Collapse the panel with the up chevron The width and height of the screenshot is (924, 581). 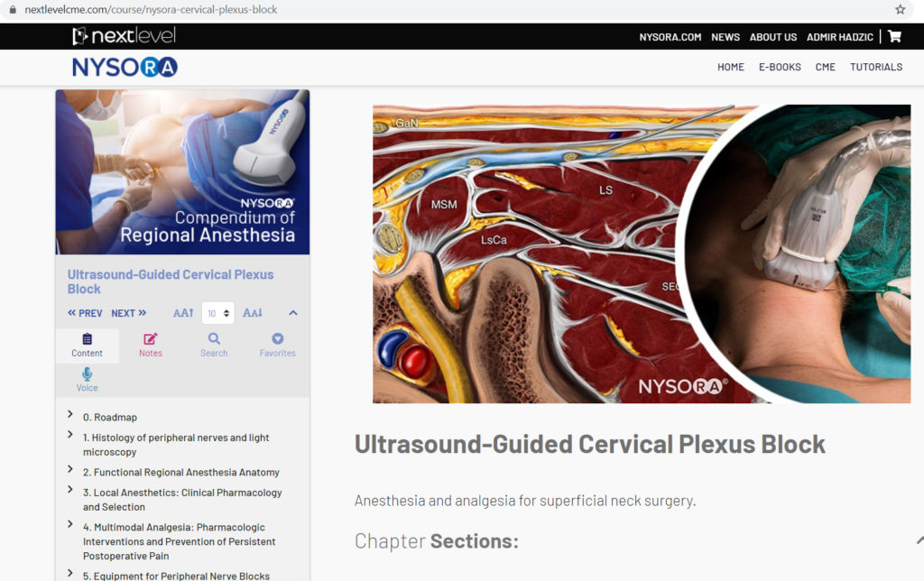293,313
